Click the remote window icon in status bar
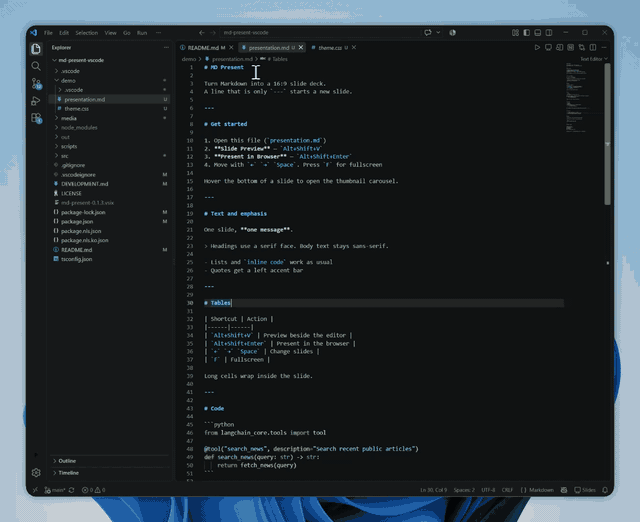 coord(36,490)
